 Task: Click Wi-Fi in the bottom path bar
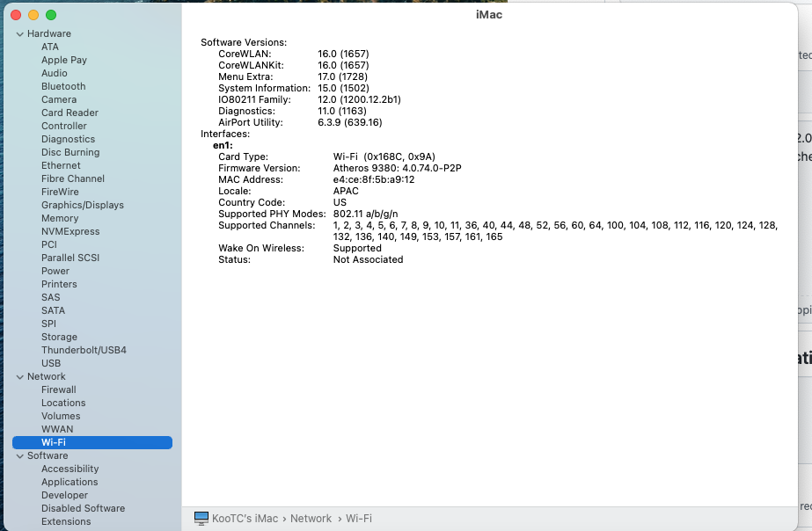[359, 519]
